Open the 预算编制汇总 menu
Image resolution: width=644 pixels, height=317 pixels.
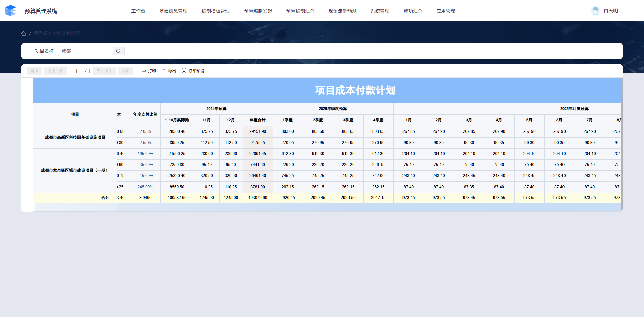coord(300,11)
